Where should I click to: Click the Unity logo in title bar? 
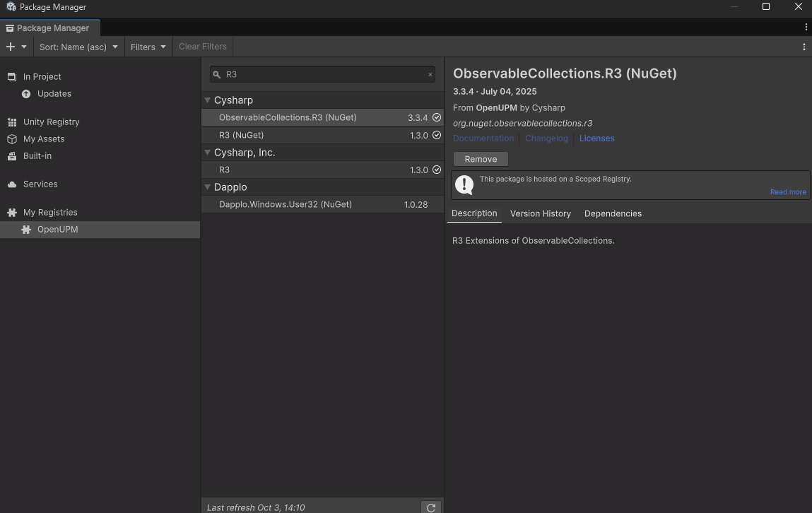point(11,7)
